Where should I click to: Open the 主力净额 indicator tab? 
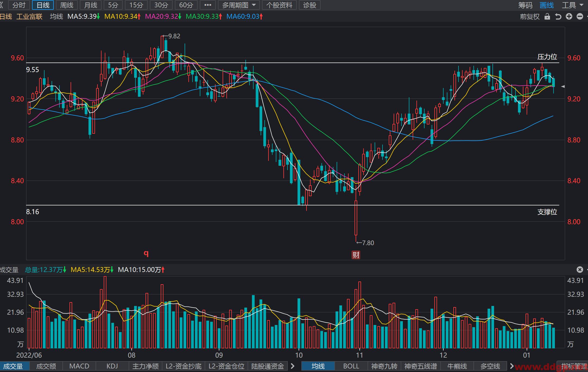(146, 366)
